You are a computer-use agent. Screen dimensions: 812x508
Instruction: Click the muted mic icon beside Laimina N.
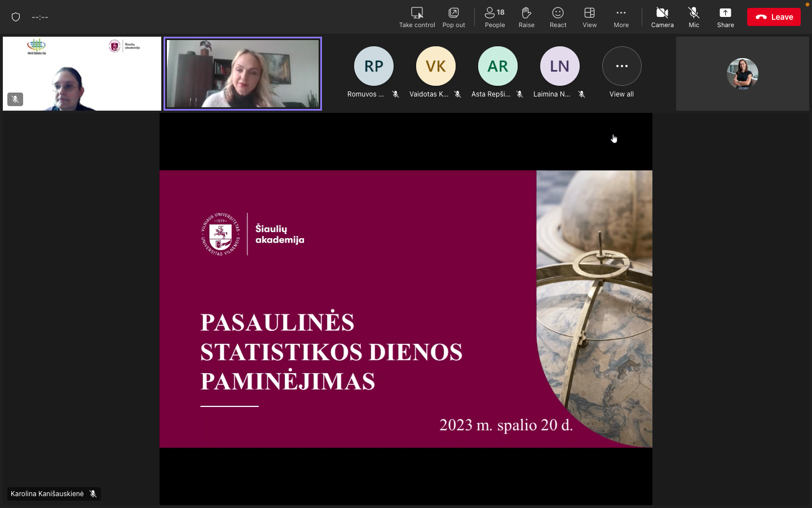(581, 94)
